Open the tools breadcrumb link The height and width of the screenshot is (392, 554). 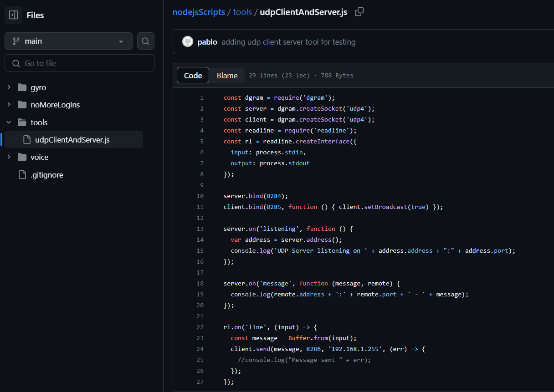242,12
